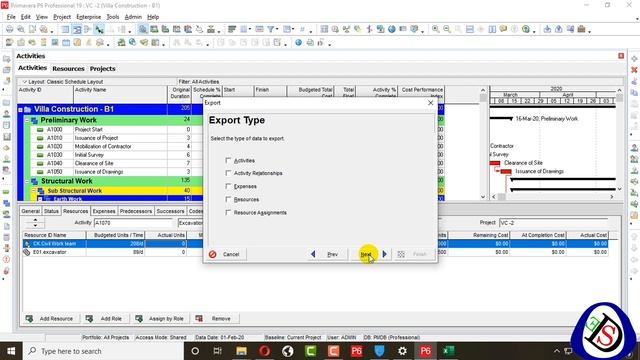
Task: Open Opera browser from the taskbar
Action: pos(264,351)
